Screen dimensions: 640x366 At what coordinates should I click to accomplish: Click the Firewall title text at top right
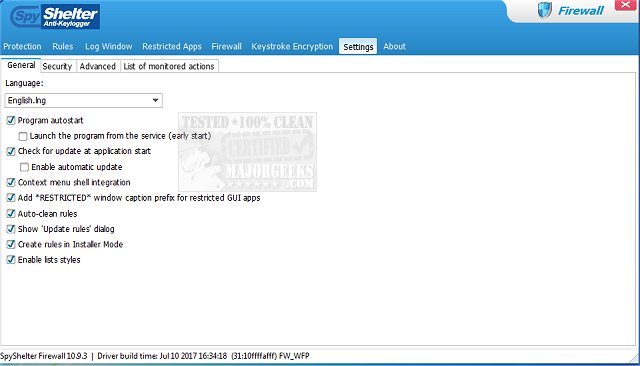point(580,11)
